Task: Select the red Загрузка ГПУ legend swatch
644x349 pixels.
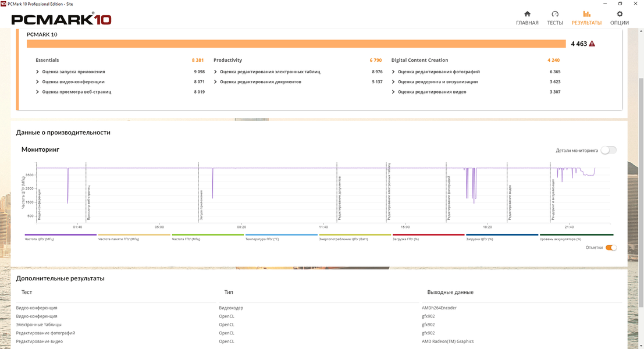Action: pyautogui.click(x=428, y=235)
